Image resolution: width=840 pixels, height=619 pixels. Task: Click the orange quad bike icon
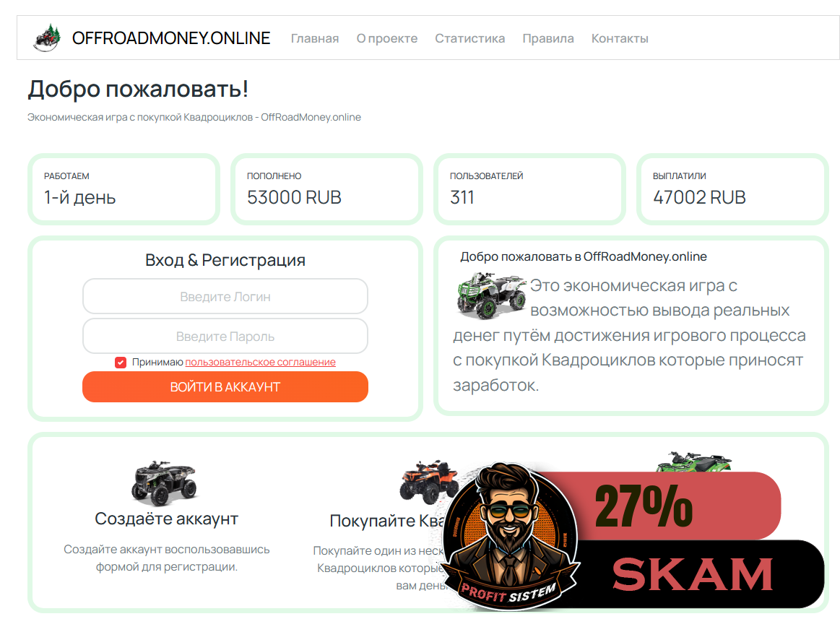[427, 481]
